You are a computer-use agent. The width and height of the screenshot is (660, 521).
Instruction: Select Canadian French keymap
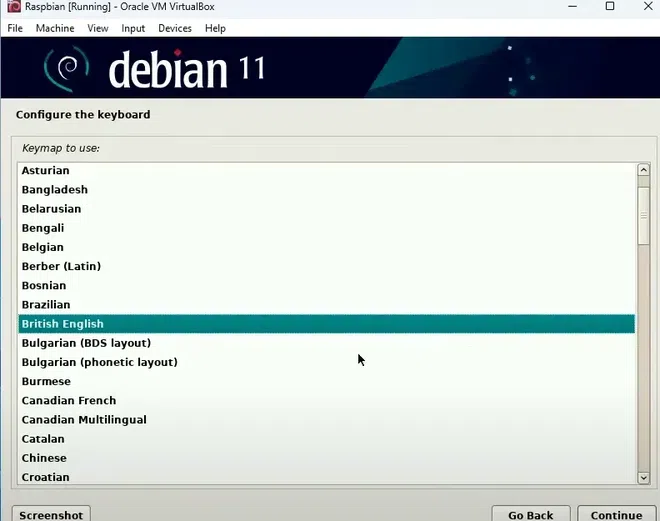point(327,401)
